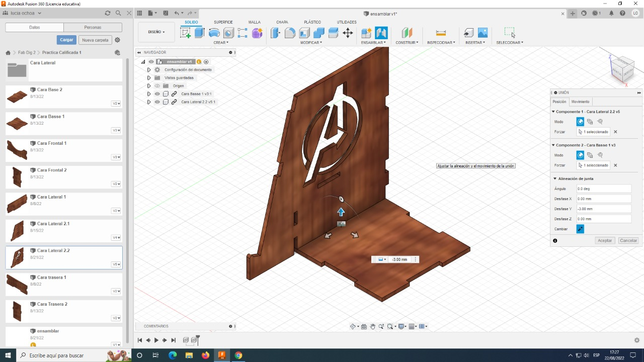
Task: Open the Personas tab
Action: (x=93, y=27)
